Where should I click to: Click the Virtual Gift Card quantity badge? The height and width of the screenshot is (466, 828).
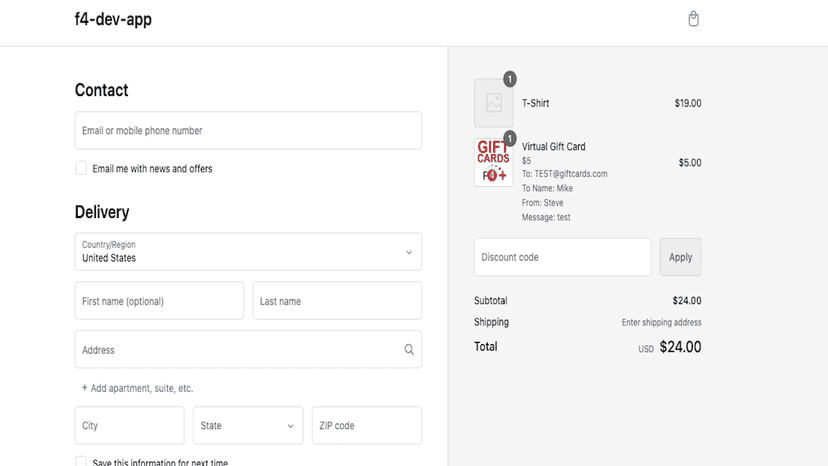(x=510, y=138)
